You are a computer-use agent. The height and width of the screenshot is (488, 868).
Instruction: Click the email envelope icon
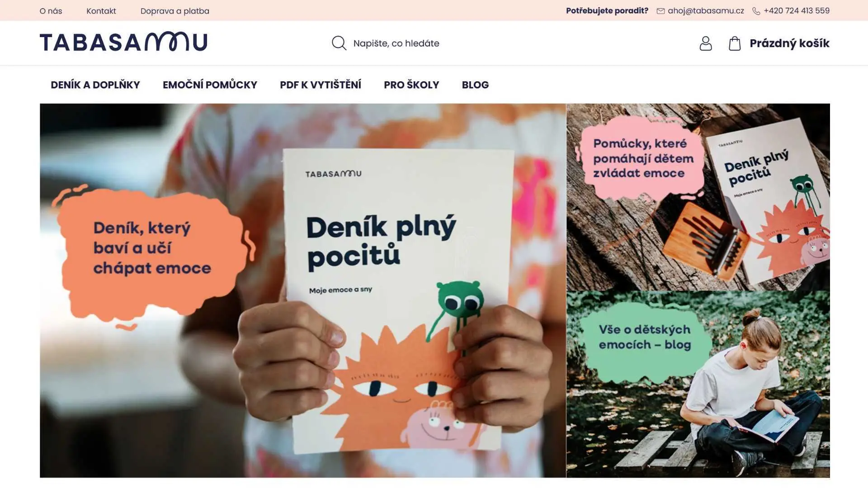660,11
